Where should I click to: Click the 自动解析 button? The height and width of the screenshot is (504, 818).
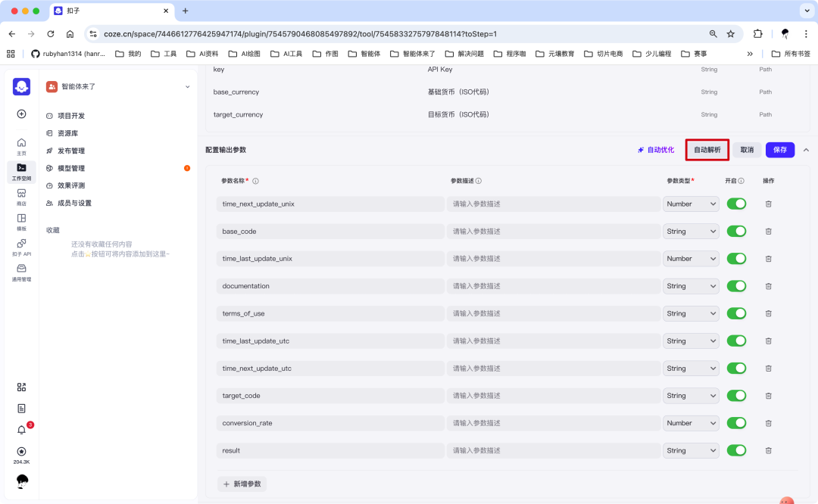[x=707, y=150]
